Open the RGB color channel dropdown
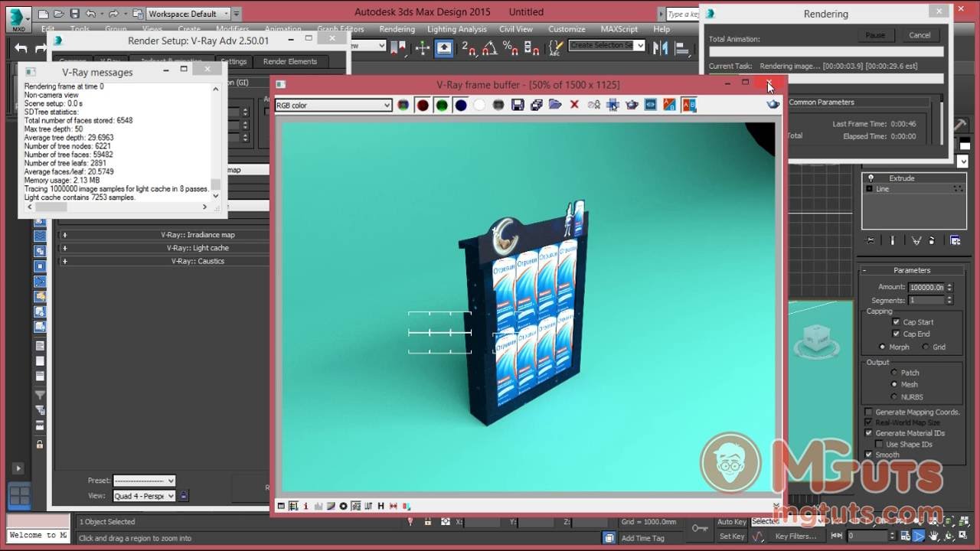Screen dimensions: 980x551 [333, 105]
